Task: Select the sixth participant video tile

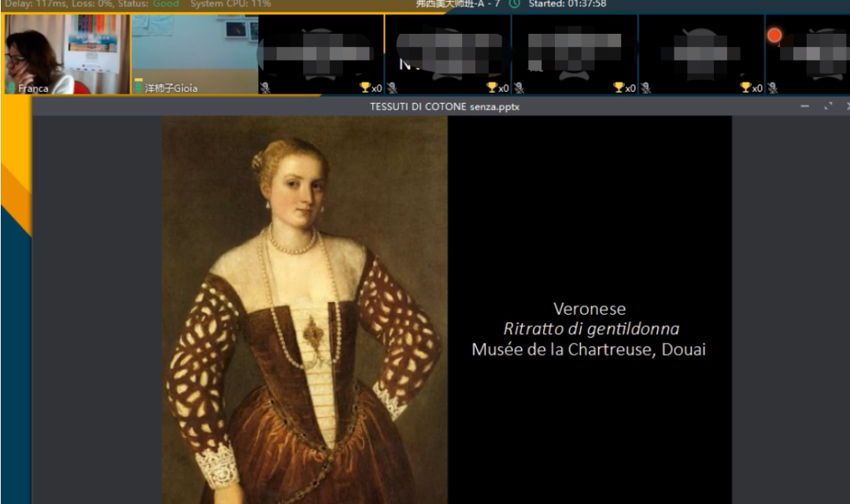Action: pyautogui.click(x=701, y=54)
